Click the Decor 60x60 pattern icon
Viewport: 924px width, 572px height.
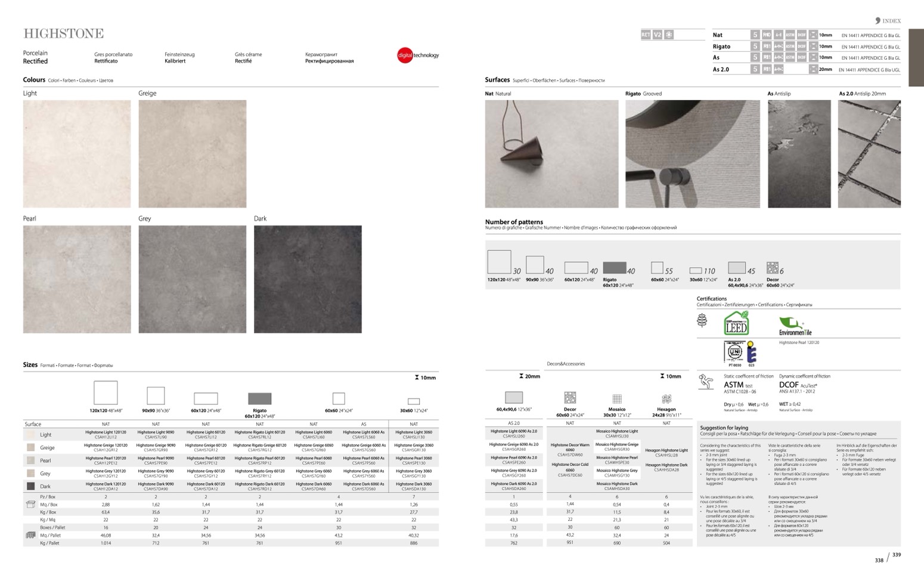click(x=772, y=268)
